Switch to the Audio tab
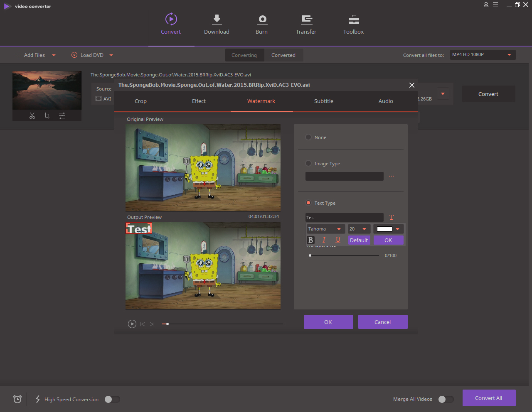 coord(386,101)
